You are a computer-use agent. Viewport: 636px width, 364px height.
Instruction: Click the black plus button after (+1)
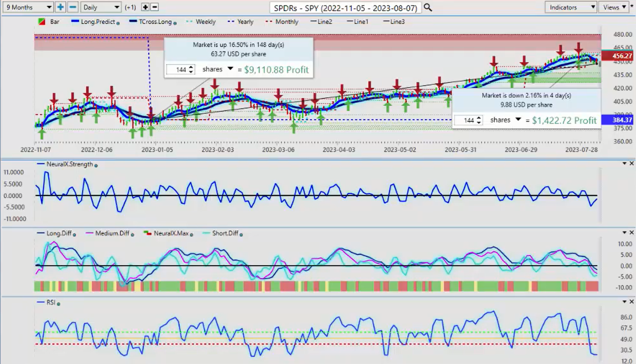click(x=145, y=7)
